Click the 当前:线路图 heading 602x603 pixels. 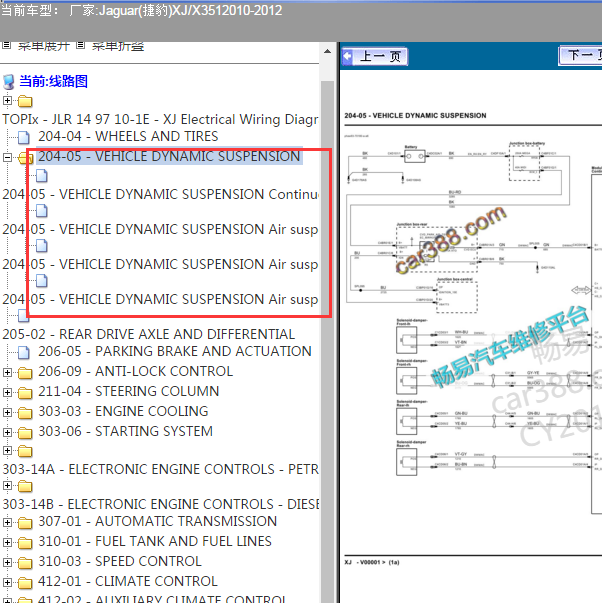click(53, 82)
